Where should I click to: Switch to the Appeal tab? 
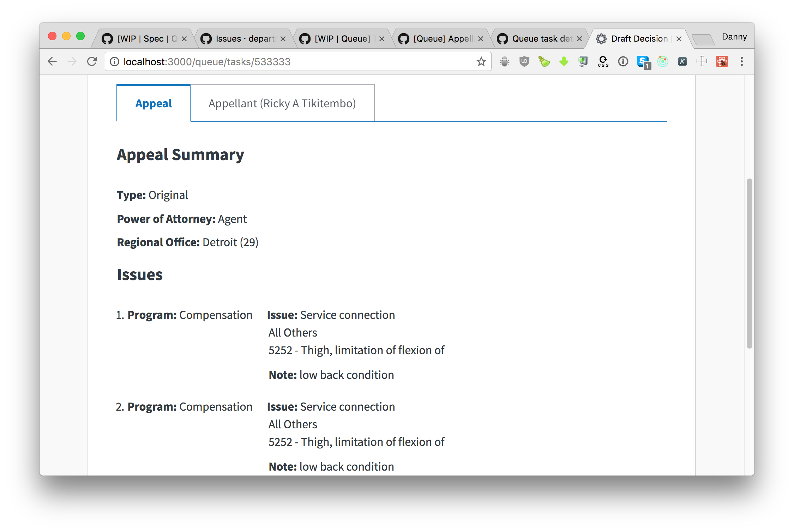click(x=154, y=103)
